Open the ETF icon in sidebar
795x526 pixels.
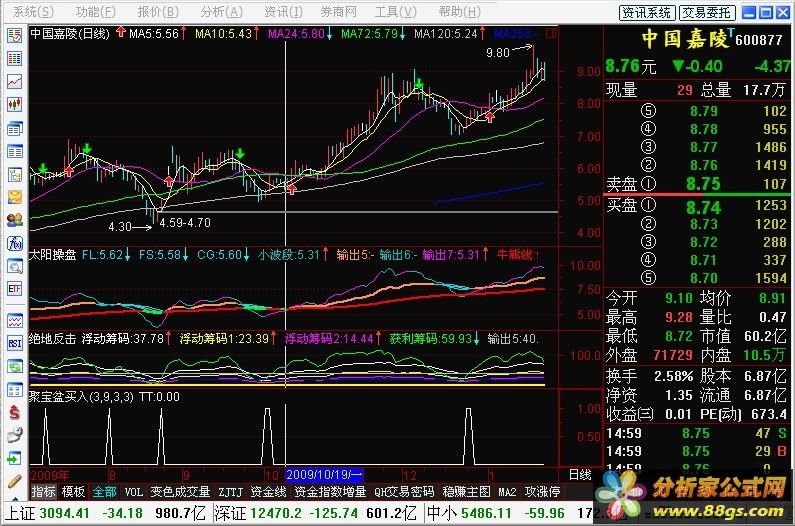(14, 289)
